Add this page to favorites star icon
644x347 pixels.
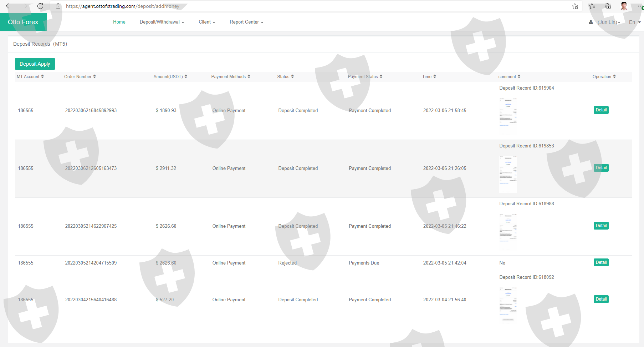click(x=575, y=6)
